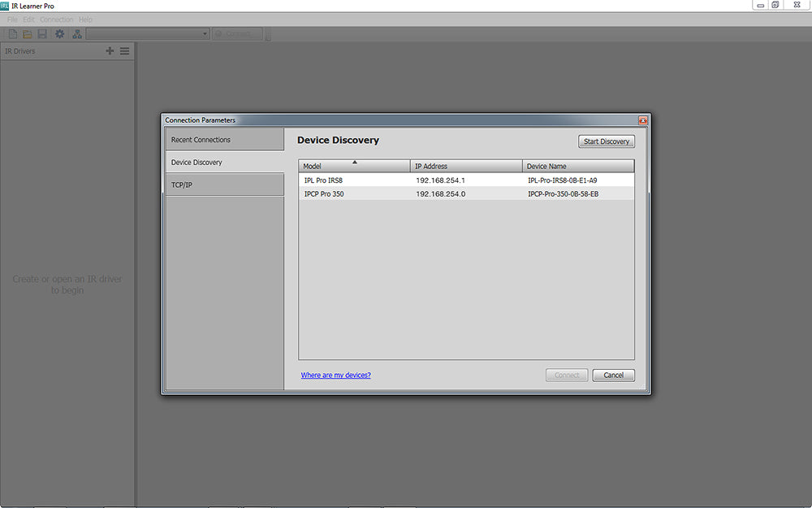
Task: Click device name IPL-Pro-IRS8-0B-E1-A9
Action: tap(563, 180)
